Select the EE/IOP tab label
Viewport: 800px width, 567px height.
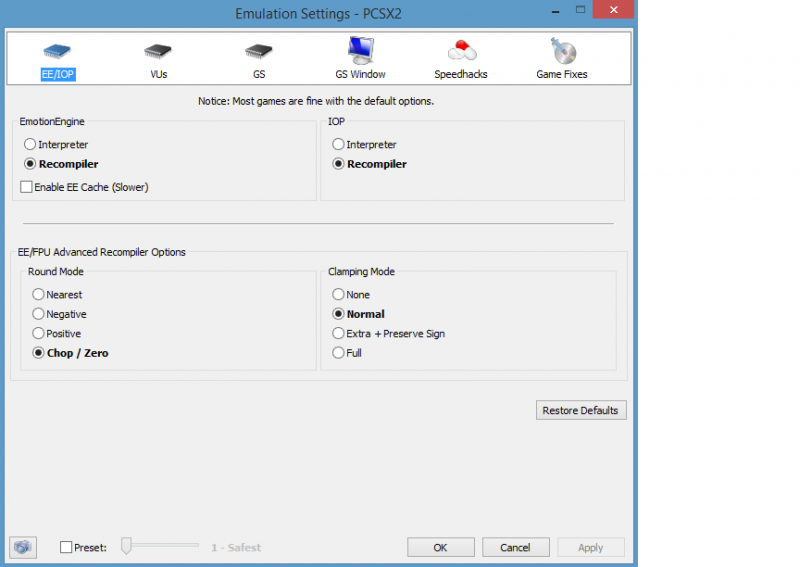(x=58, y=75)
